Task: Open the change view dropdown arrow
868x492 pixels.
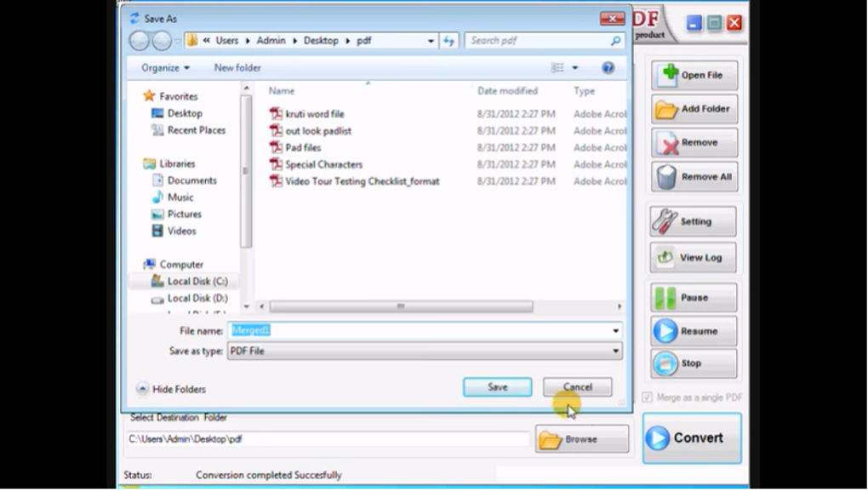Action: 574,67
